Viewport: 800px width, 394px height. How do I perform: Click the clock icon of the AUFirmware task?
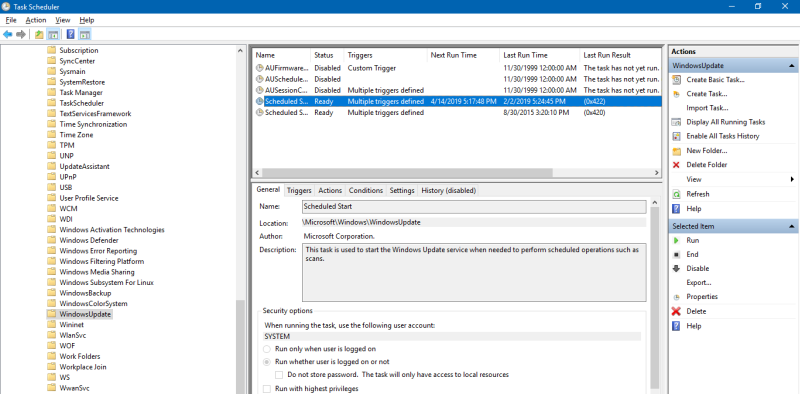point(259,68)
